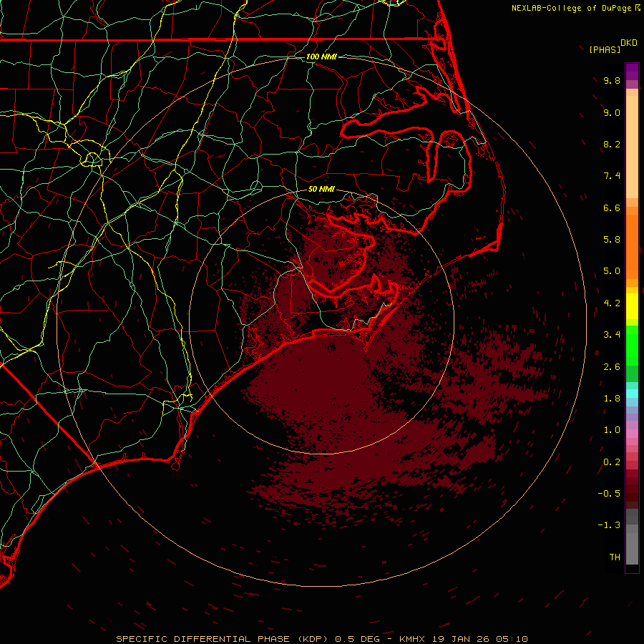Image resolution: width=644 pixels, height=644 pixels.
Task: Click the 0.2 legend value
Action: [612, 462]
